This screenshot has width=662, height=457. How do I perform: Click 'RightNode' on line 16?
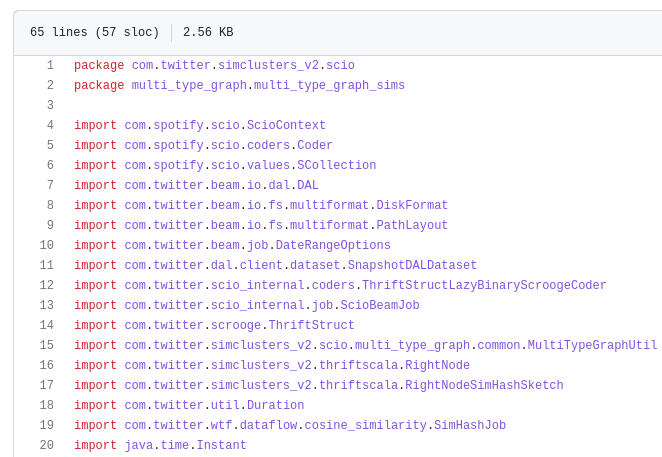[x=437, y=365]
